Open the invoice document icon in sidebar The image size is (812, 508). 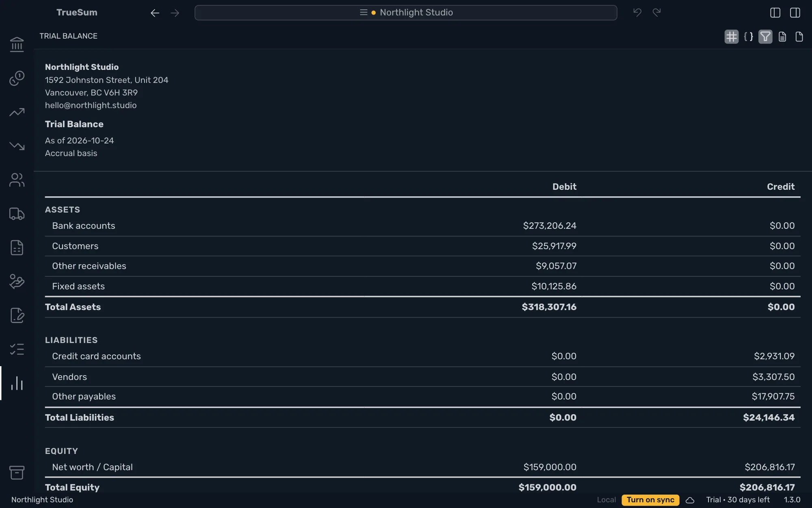pyautogui.click(x=17, y=247)
